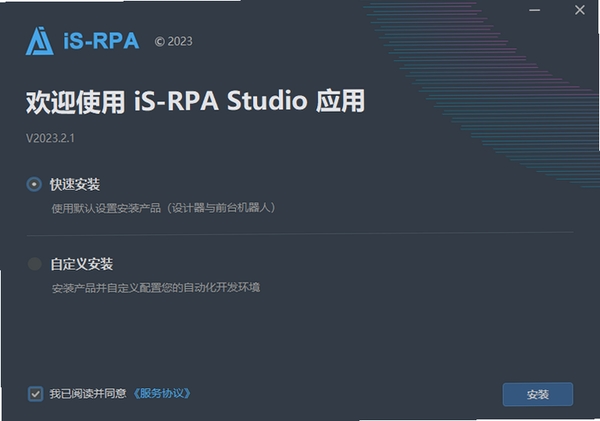
Task: Close the installer window
Action: coord(580,10)
